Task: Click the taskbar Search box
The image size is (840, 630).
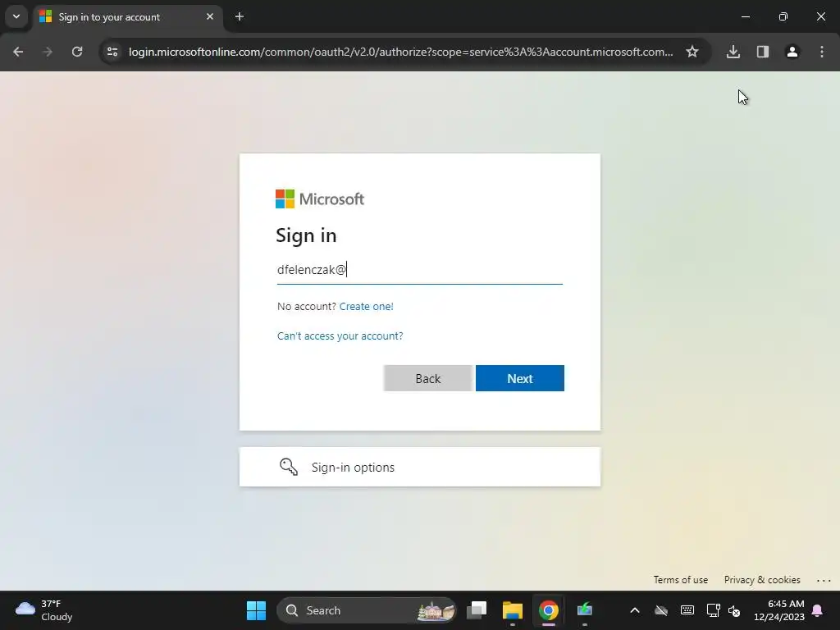Action: click(367, 610)
